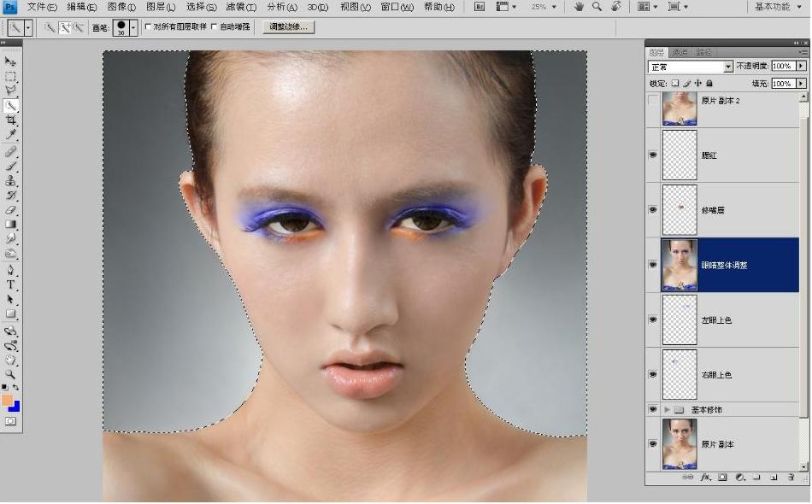Screen dimensions: 812x504
Task: Click the Create new layer icon
Action: [x=774, y=478]
